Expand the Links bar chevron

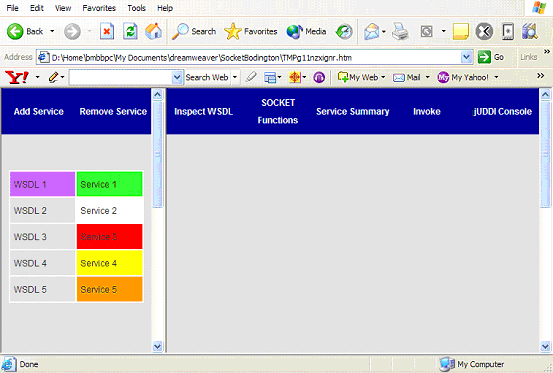547,52
